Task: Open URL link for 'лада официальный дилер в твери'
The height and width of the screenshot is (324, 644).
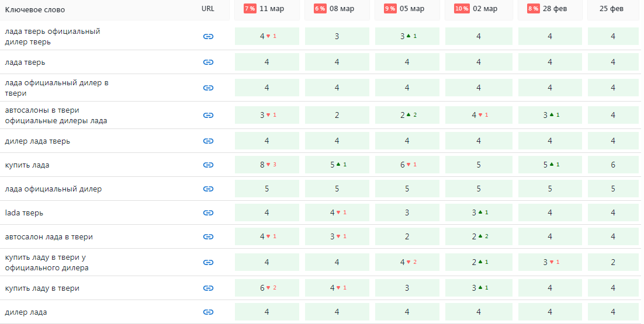Action: [x=208, y=88]
